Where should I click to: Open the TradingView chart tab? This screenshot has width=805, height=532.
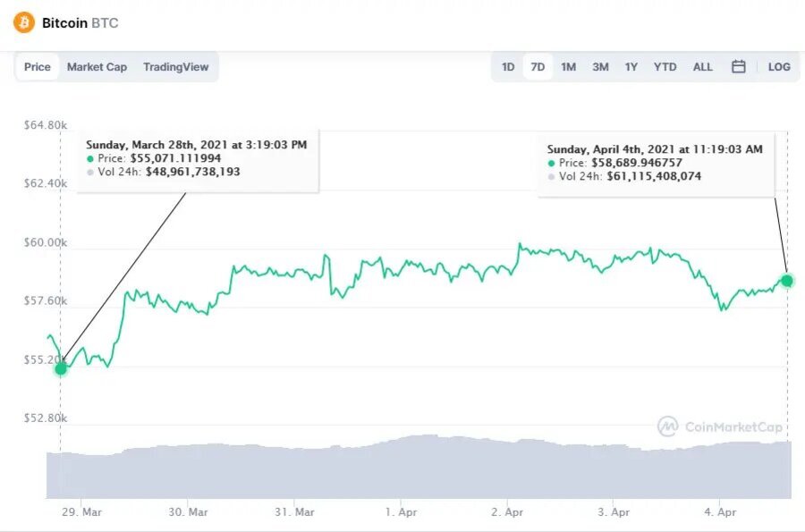pyautogui.click(x=175, y=67)
